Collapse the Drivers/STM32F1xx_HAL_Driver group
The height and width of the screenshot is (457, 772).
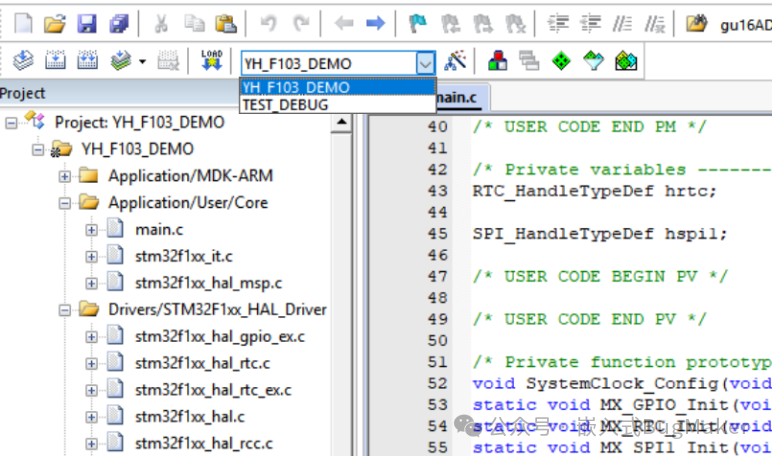[x=65, y=310]
